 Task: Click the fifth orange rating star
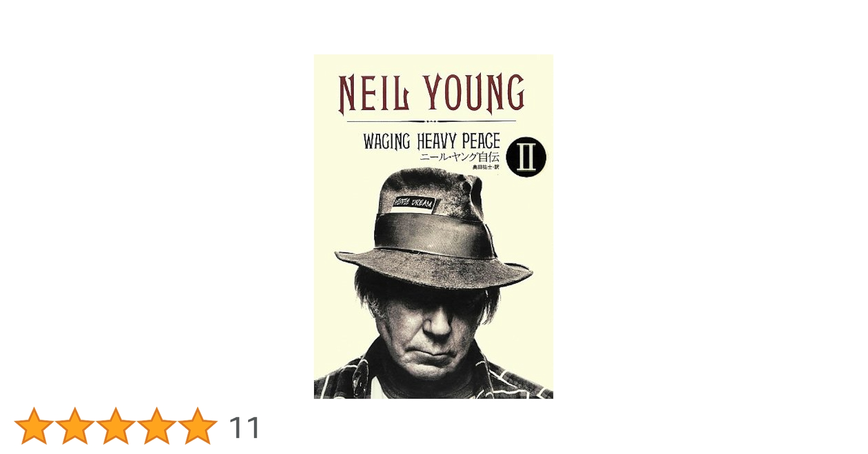pyautogui.click(x=197, y=425)
